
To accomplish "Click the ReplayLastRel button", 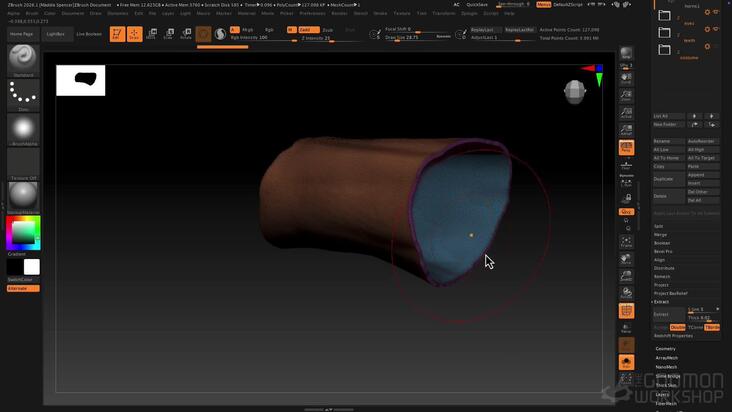I will 519,30.
